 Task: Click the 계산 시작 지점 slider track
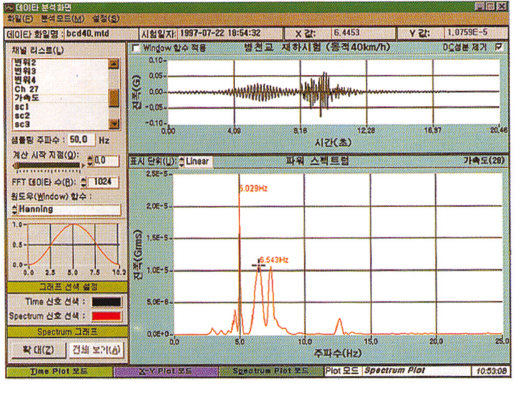coord(48,165)
